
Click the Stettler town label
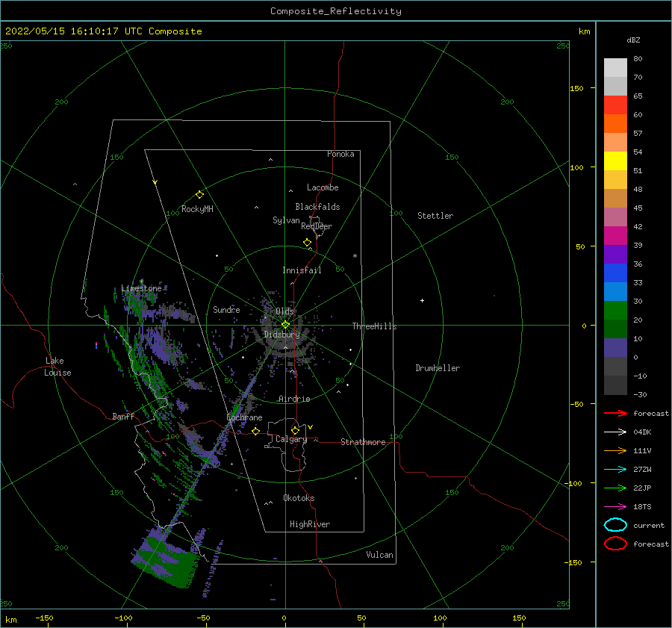(435, 216)
